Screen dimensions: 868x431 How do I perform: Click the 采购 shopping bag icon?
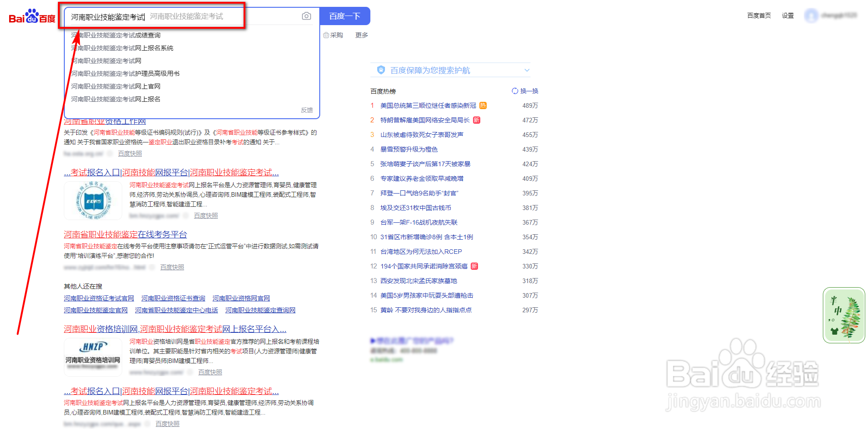tap(326, 35)
